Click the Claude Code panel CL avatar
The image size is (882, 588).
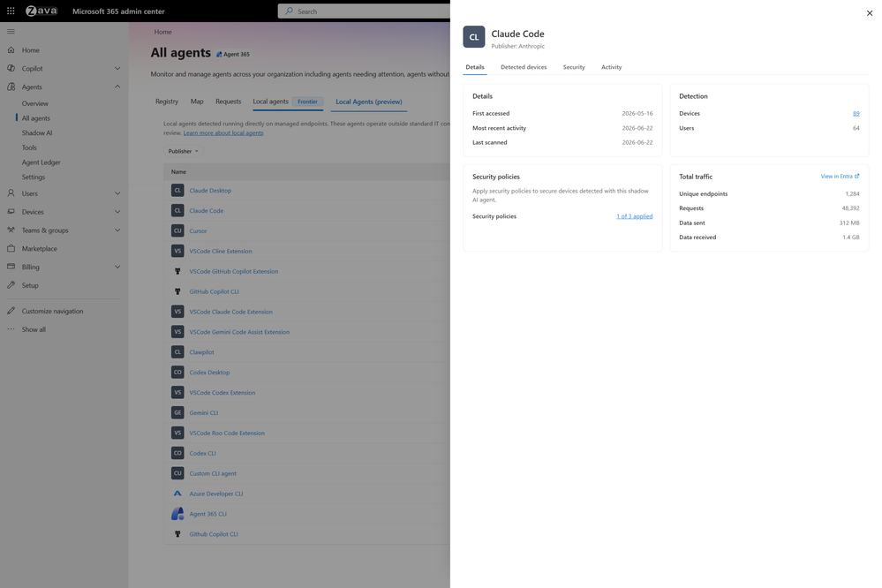473,37
